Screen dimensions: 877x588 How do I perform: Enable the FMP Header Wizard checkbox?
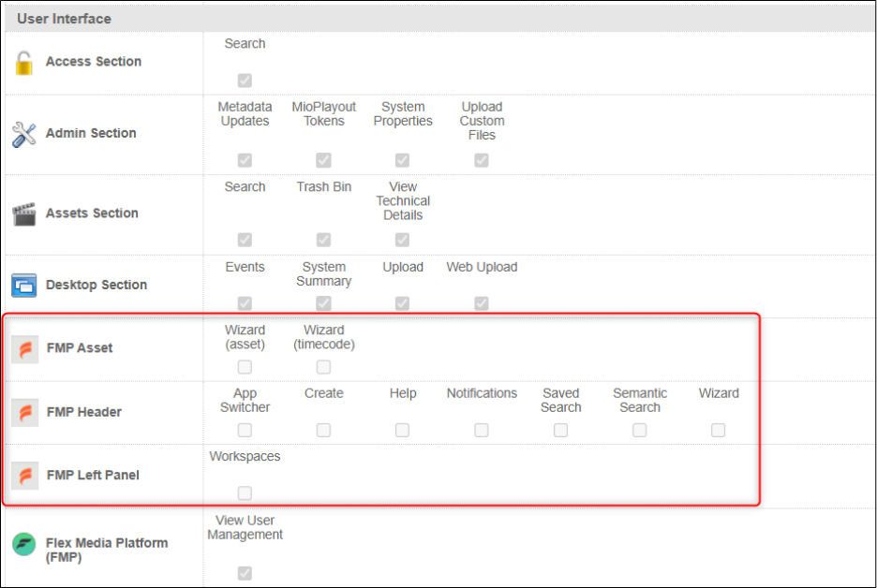pyautogui.click(x=718, y=431)
